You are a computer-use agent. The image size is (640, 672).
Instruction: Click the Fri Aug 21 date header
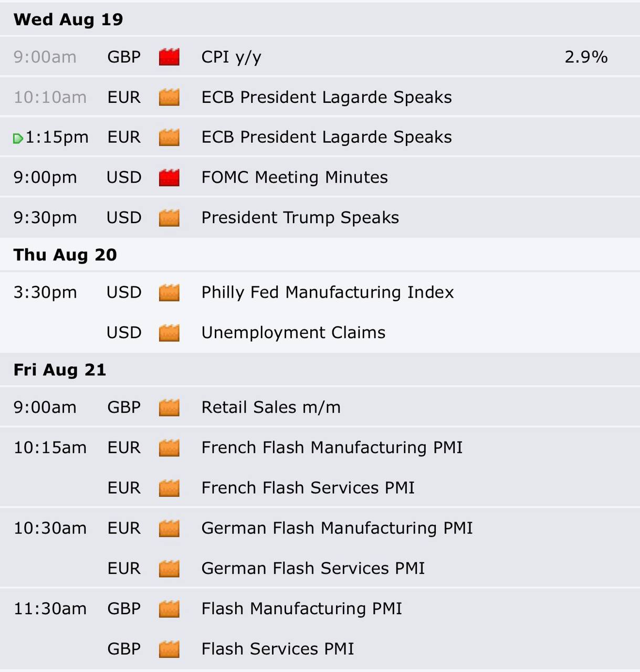tap(60, 370)
